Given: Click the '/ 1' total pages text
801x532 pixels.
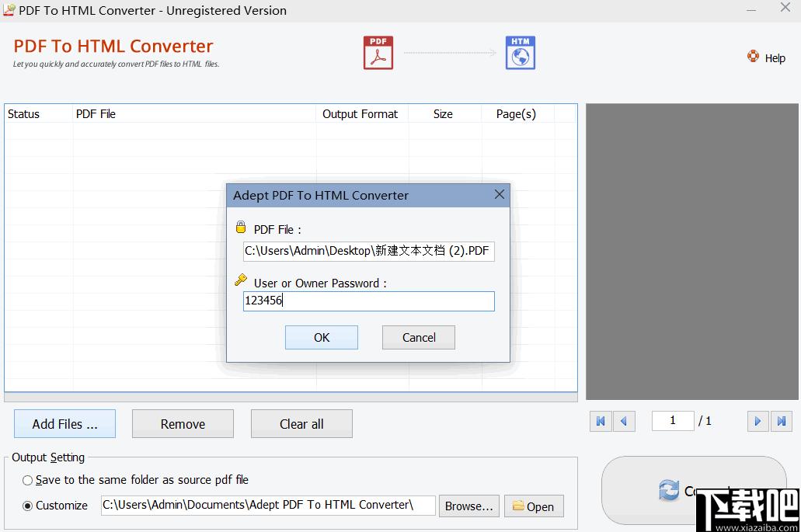Looking at the screenshot, I should coord(705,421).
